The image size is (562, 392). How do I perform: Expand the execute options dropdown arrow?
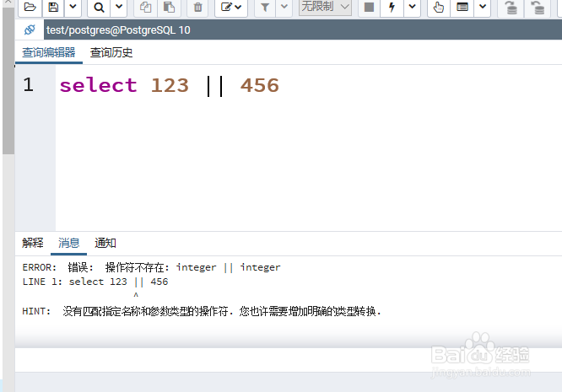[x=412, y=7]
